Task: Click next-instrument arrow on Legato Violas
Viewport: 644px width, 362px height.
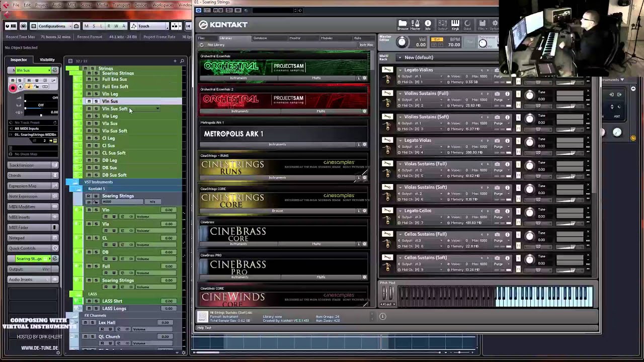Action: point(488,140)
